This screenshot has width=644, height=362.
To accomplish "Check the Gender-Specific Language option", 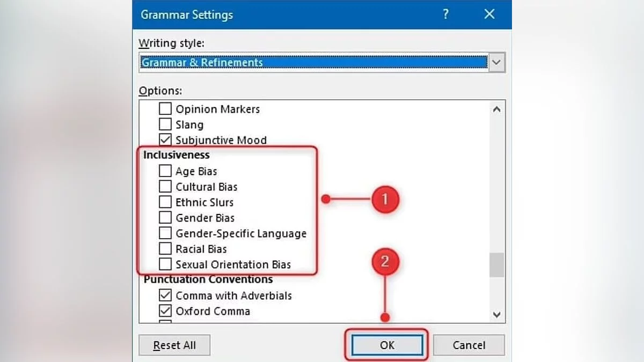I will (x=165, y=233).
